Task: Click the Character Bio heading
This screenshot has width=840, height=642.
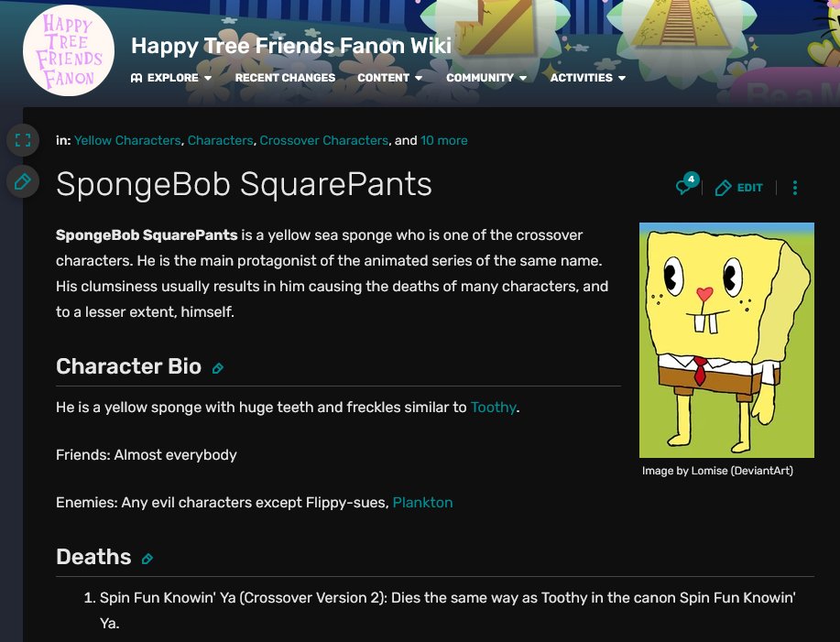Action: click(x=128, y=366)
